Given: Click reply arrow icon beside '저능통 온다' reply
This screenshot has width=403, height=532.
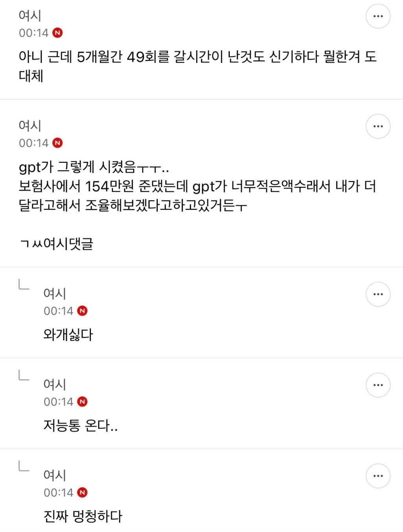Looking at the screenshot, I should tap(24, 375).
